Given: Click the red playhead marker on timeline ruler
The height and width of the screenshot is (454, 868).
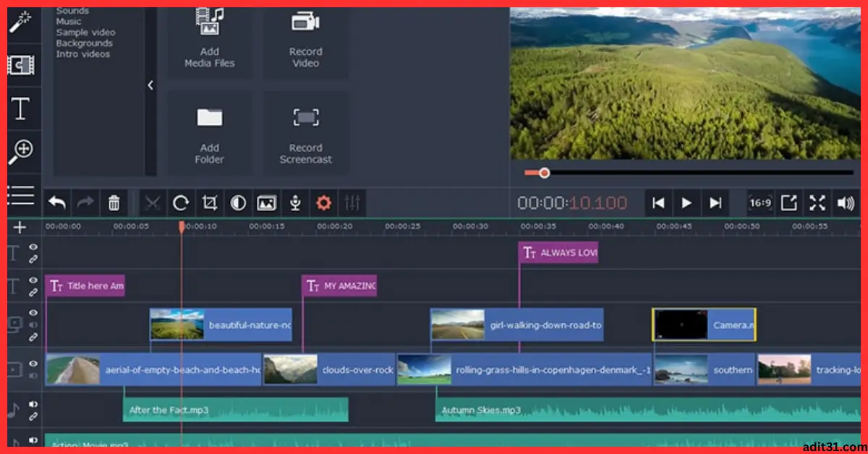Looking at the screenshot, I should (182, 226).
